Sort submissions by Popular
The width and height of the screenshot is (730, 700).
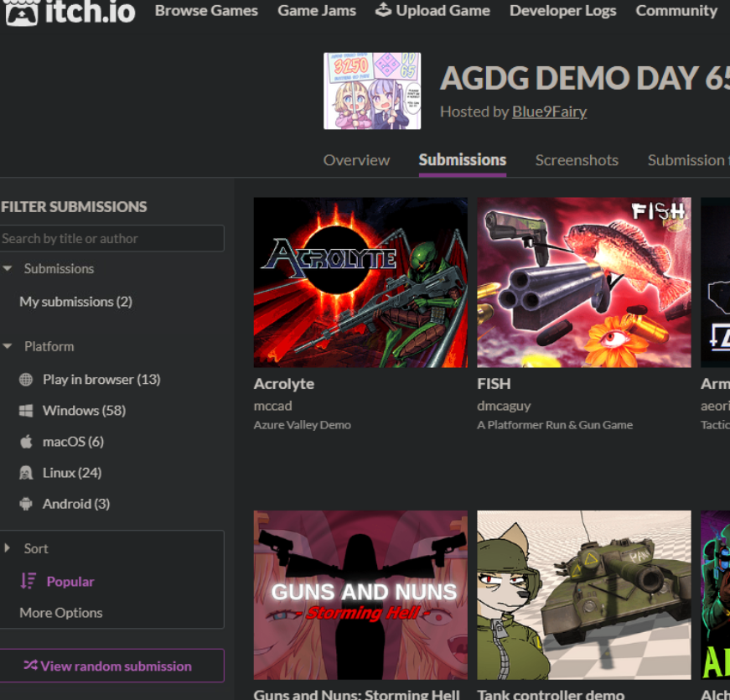coord(70,581)
